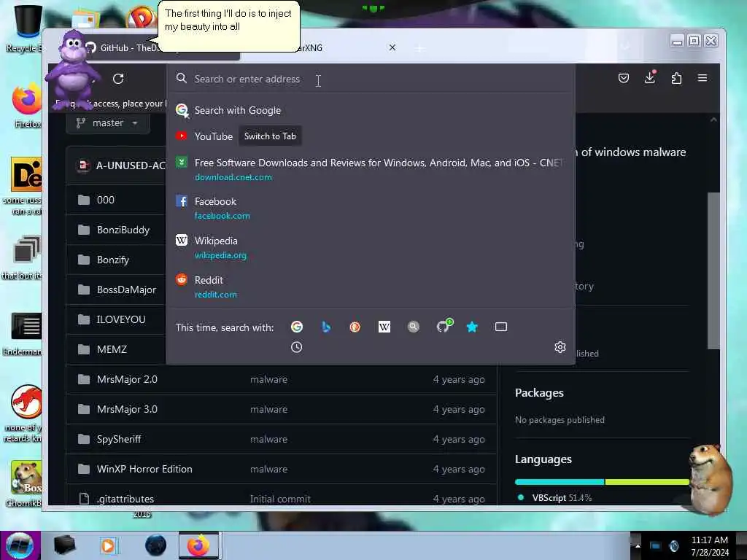The height and width of the screenshot is (560, 747).
Task: Click the BonziBuddy purple gorilla
Action: [72, 69]
